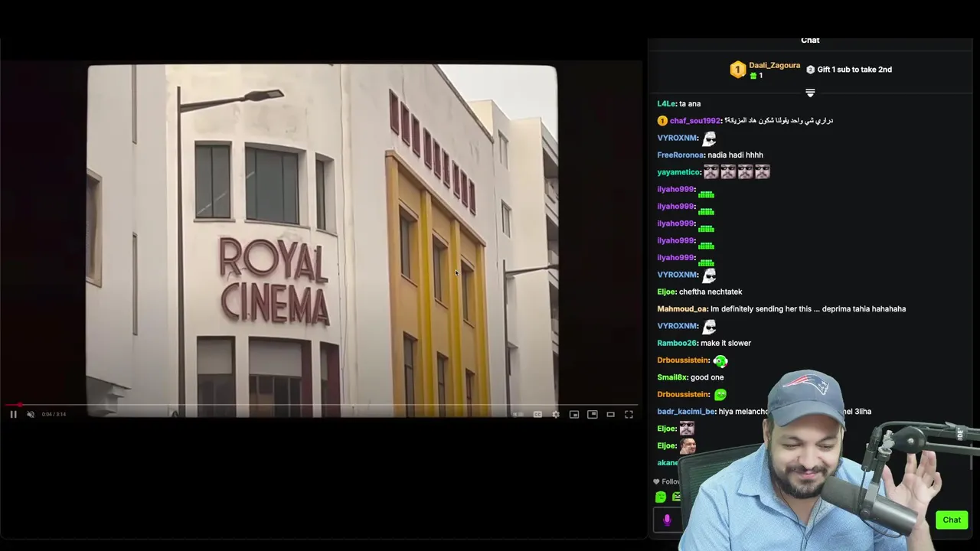
Task: Click Smail8x's username in chat
Action: [672, 377]
